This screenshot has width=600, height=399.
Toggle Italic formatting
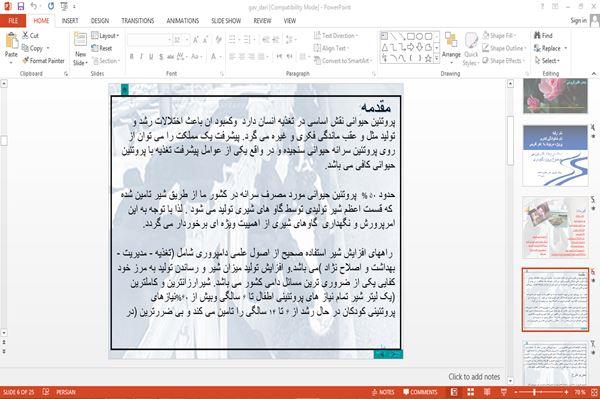[141, 57]
